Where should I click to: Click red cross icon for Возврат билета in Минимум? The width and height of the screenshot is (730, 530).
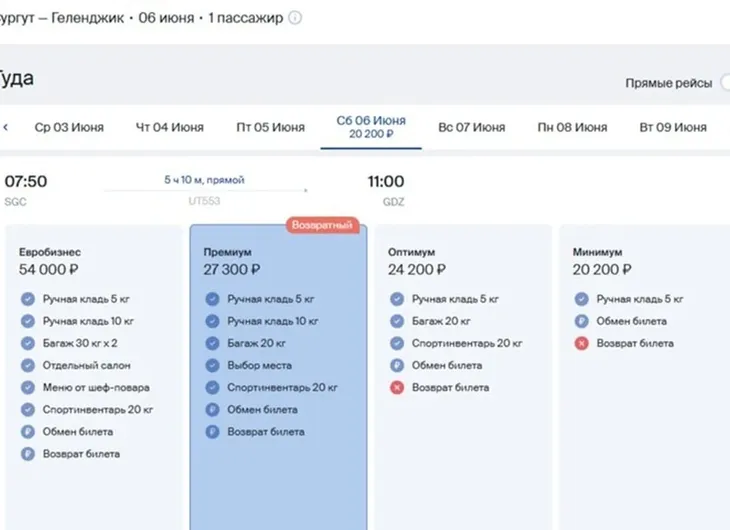click(581, 343)
